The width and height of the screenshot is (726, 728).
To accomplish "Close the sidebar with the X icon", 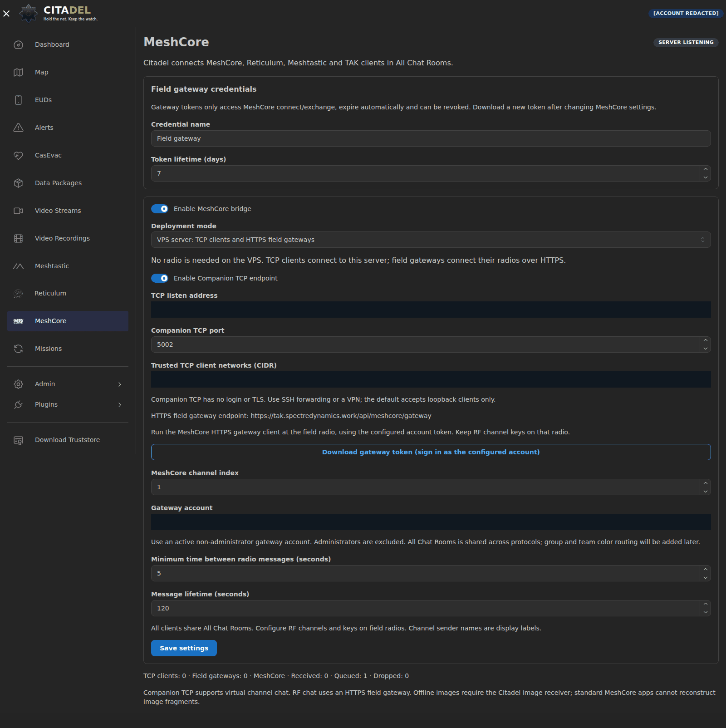I will (6, 14).
